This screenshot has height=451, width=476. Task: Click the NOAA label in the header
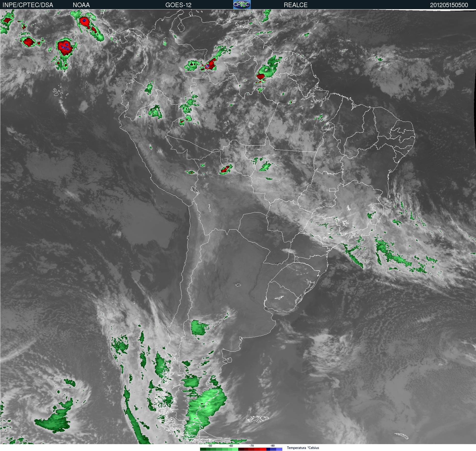coord(81,5)
